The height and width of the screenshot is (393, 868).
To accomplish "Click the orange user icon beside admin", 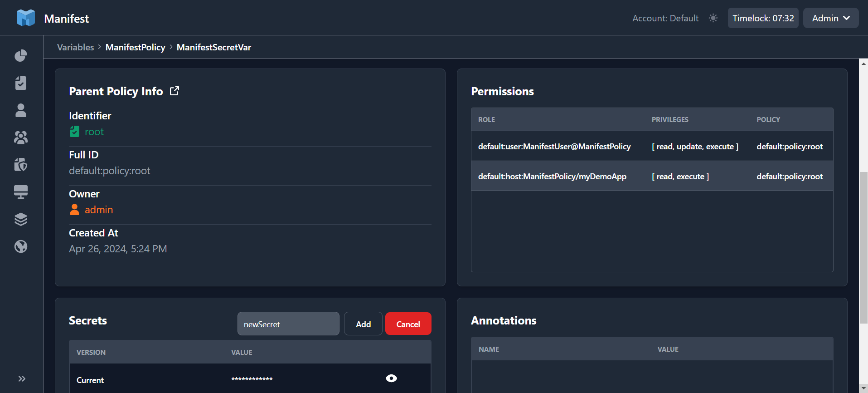I will (75, 210).
